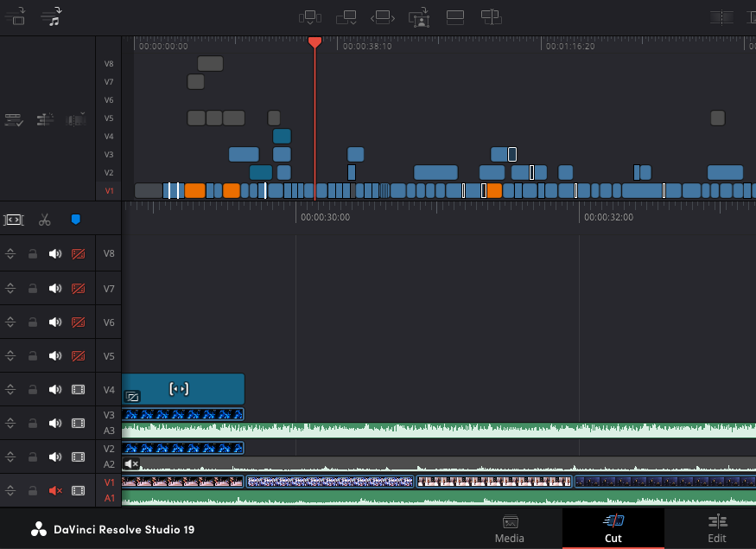Click the Append to end edit icon
The width and height of the screenshot is (756, 549).
346,16
